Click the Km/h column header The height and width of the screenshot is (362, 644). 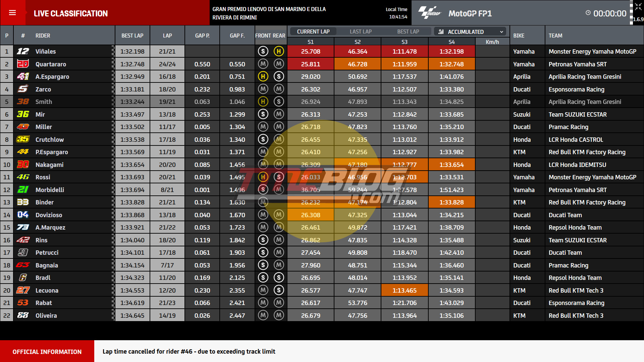pos(492,42)
